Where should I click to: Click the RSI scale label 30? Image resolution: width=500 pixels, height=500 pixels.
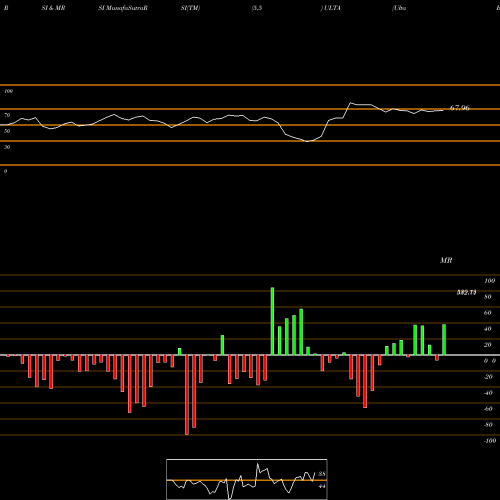pyautogui.click(x=7, y=147)
